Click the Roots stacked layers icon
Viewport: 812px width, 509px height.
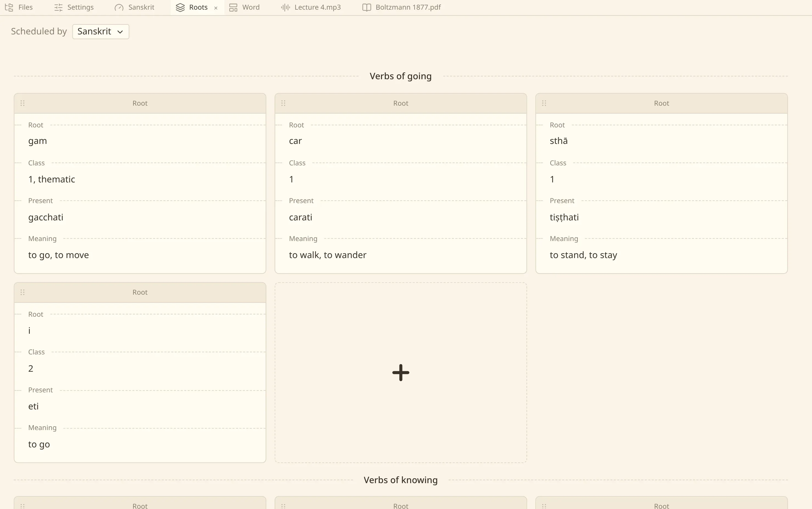click(180, 7)
